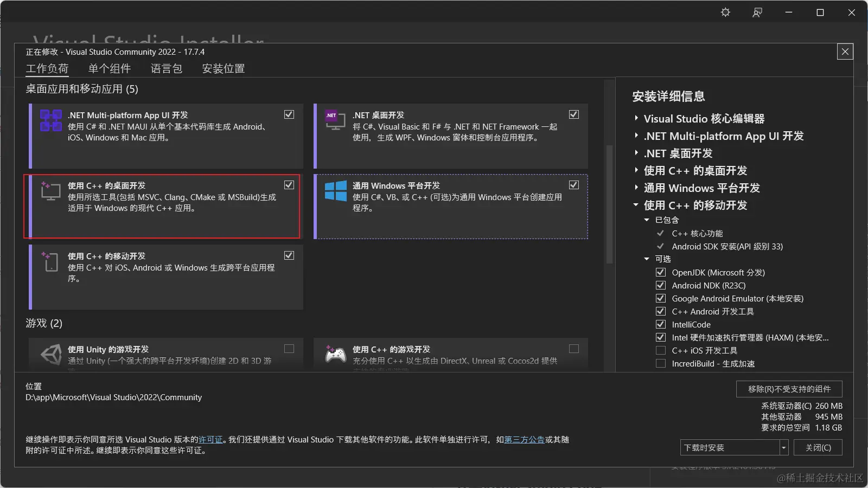868x488 pixels.
Task: Click the Unity game development icon
Action: point(52,355)
